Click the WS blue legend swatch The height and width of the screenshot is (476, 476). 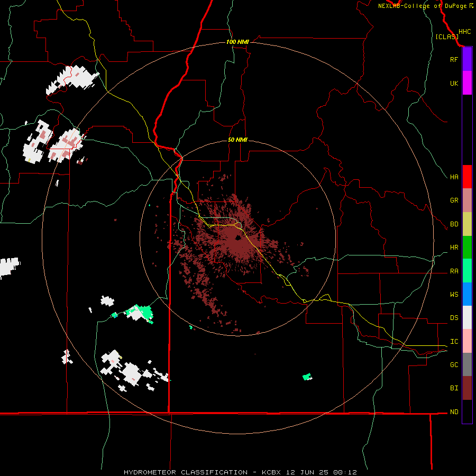[x=467, y=294]
